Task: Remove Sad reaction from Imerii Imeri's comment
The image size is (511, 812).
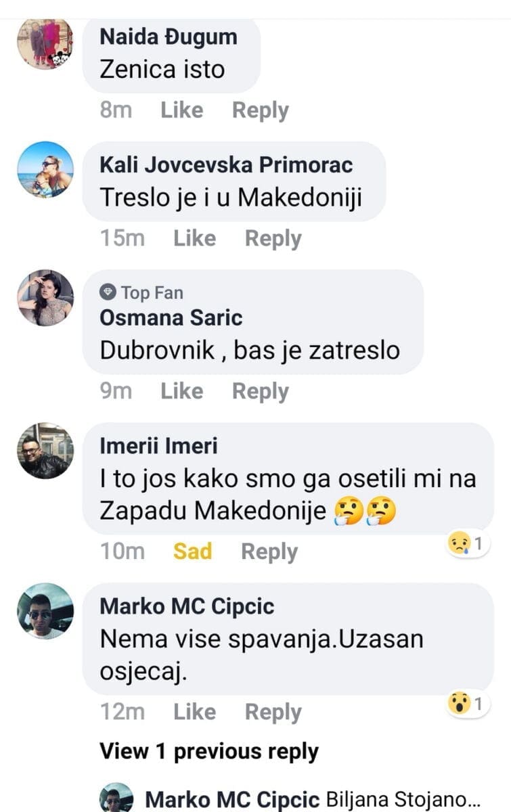Action: pyautogui.click(x=192, y=551)
